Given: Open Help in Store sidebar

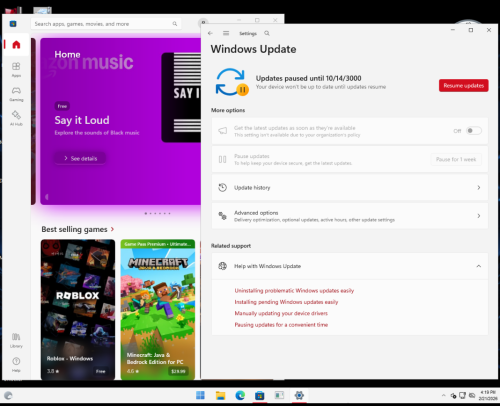Looking at the screenshot, I should click(16, 365).
